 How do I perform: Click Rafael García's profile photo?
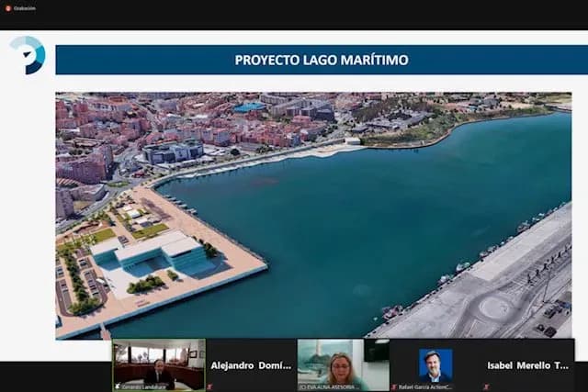(x=435, y=365)
